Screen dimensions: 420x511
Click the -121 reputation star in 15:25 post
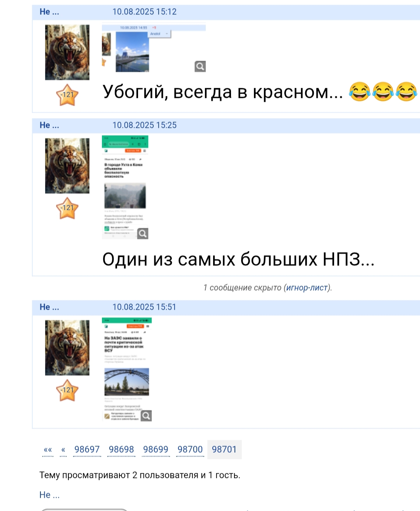pos(67,208)
